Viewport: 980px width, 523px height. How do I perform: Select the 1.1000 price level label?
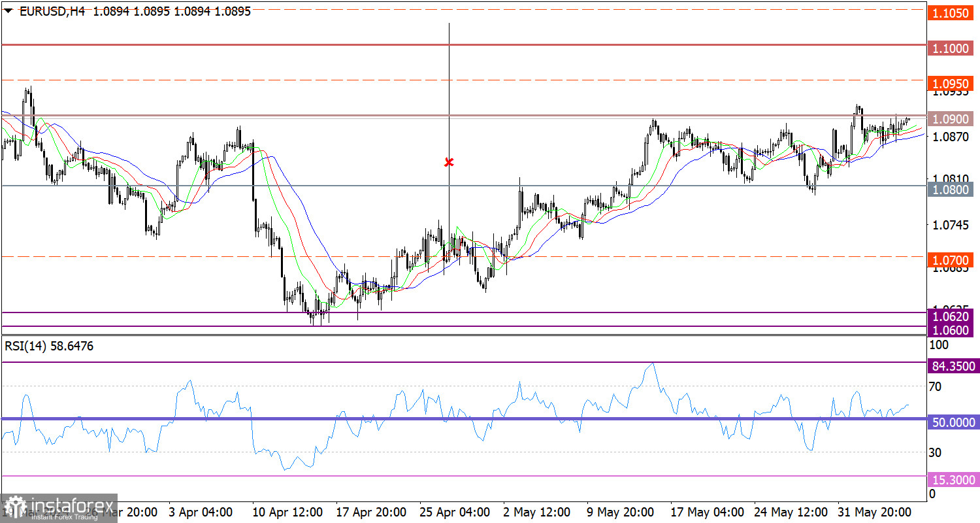(951, 48)
